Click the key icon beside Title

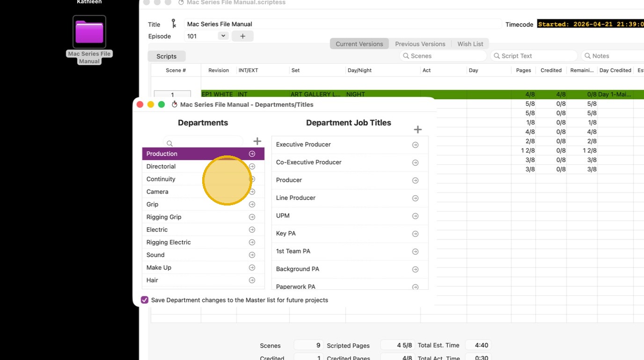click(x=174, y=23)
